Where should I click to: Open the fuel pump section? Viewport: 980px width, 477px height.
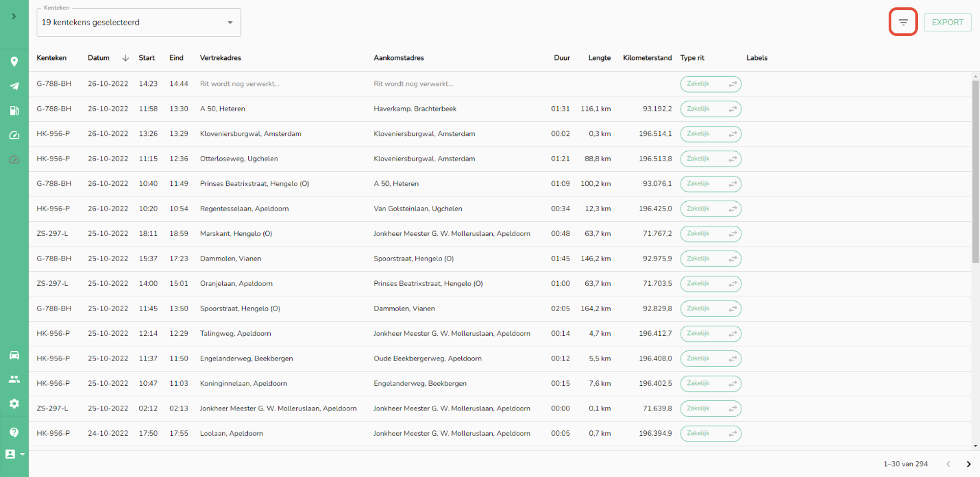[14, 111]
